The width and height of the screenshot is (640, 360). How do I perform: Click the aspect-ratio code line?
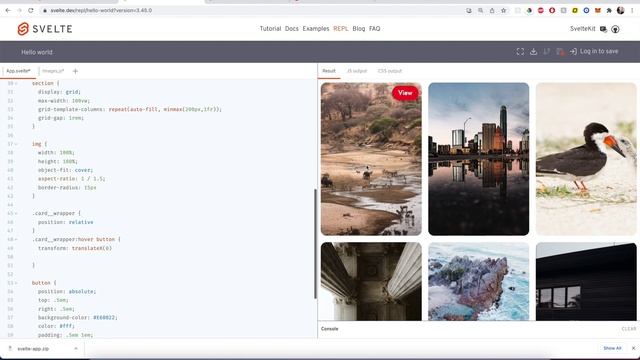click(71, 179)
